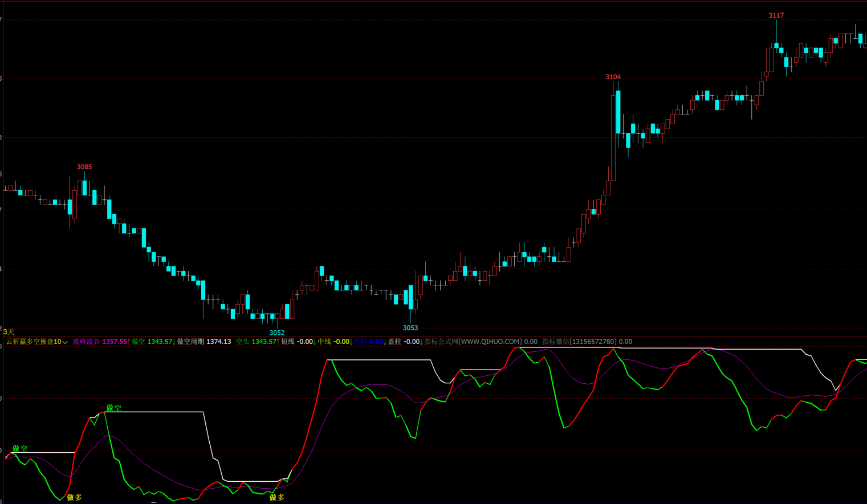Viewport: 867px width, 504px height.
Task: Click the 3052 low price marker
Action: (x=277, y=333)
